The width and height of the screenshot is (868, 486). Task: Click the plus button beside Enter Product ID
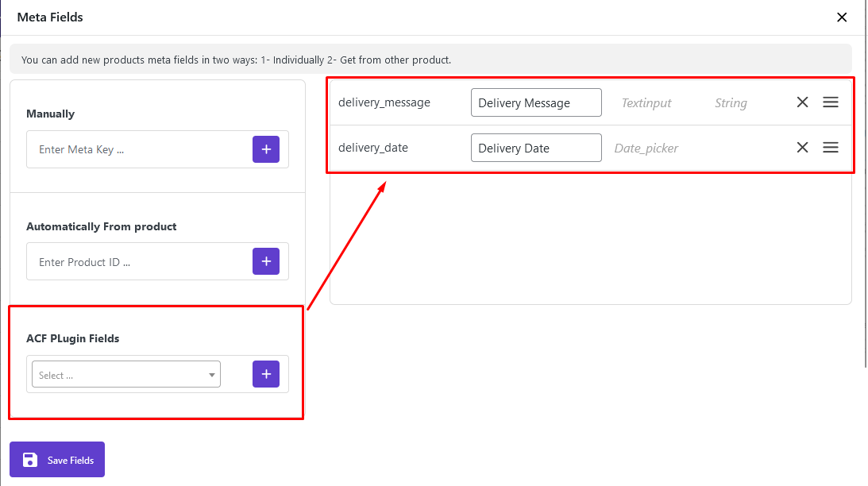click(265, 261)
